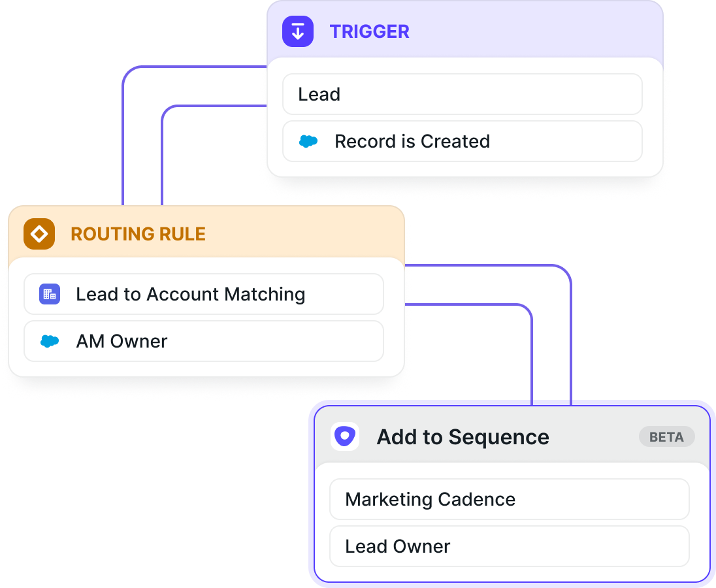Click the building icon beside Lead to Account Matching
The image size is (716, 588).
(x=50, y=294)
